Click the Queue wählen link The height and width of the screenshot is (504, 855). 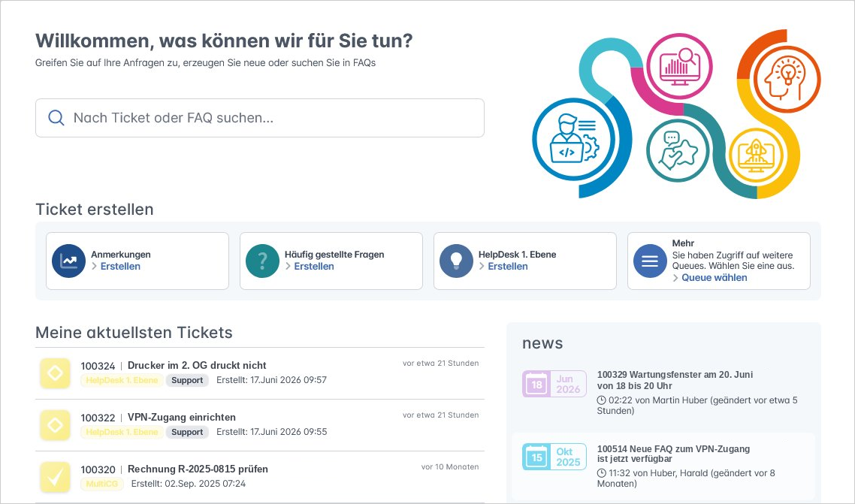pos(715,278)
